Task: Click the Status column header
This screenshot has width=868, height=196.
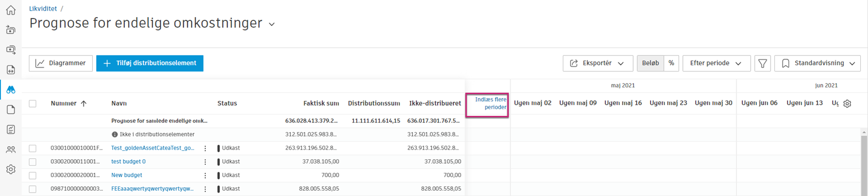Action: point(227,103)
